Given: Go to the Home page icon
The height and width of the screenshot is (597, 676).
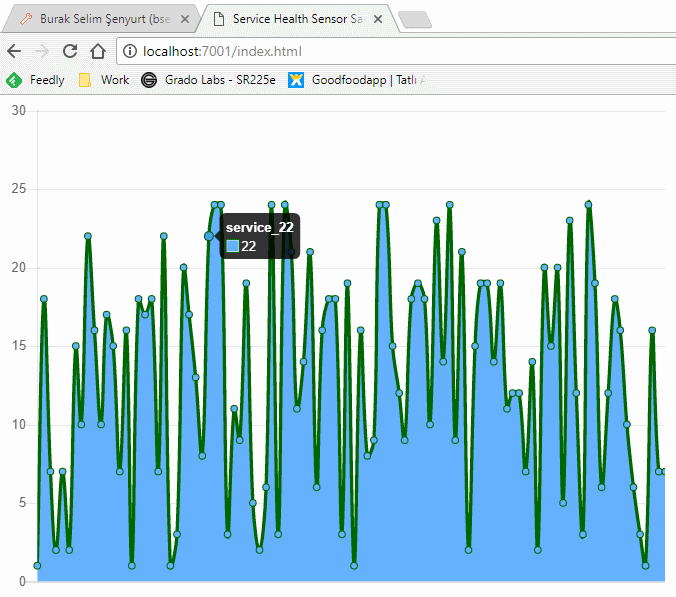Looking at the screenshot, I should [x=98, y=51].
